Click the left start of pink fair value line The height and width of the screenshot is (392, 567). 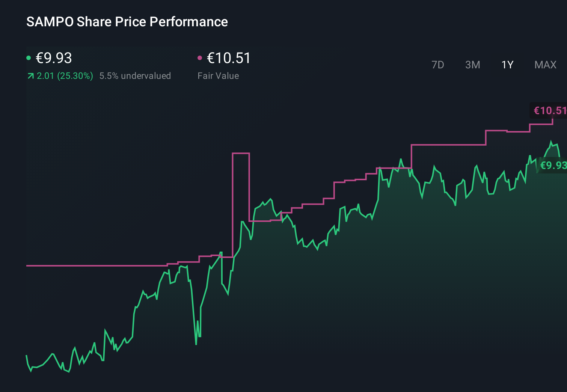tap(27, 265)
